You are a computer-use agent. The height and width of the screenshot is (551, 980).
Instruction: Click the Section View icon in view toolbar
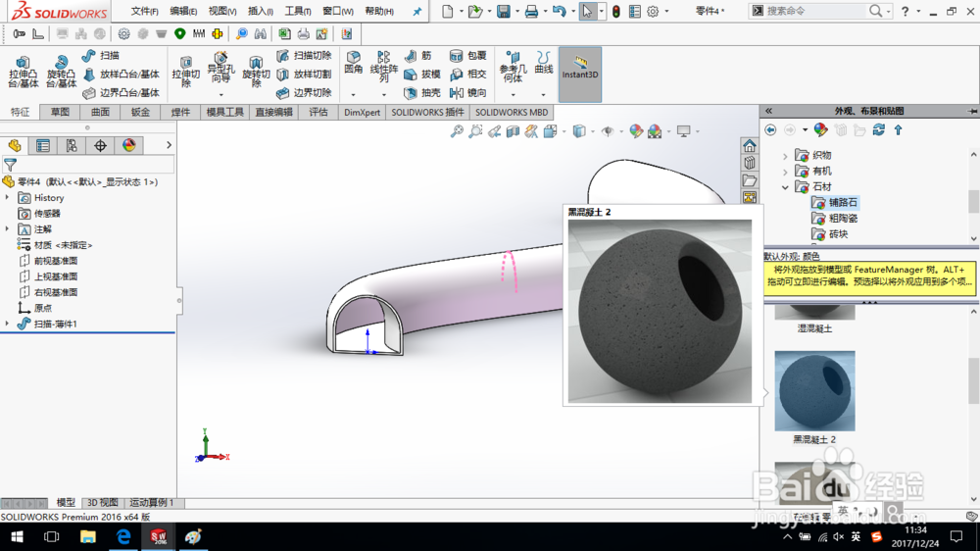[513, 131]
